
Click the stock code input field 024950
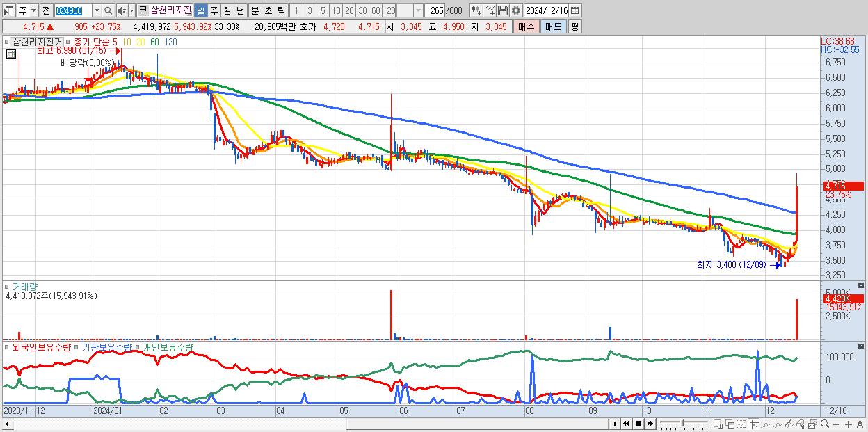[73, 10]
